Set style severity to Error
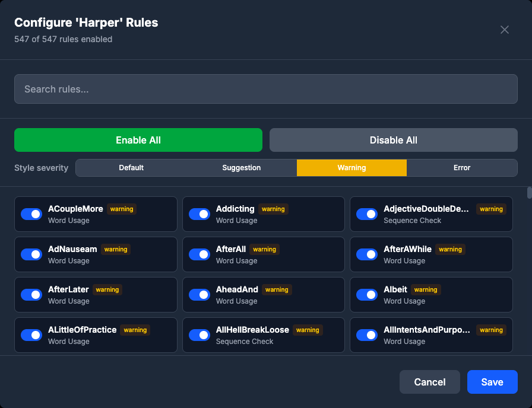532x408 pixels. [462, 168]
